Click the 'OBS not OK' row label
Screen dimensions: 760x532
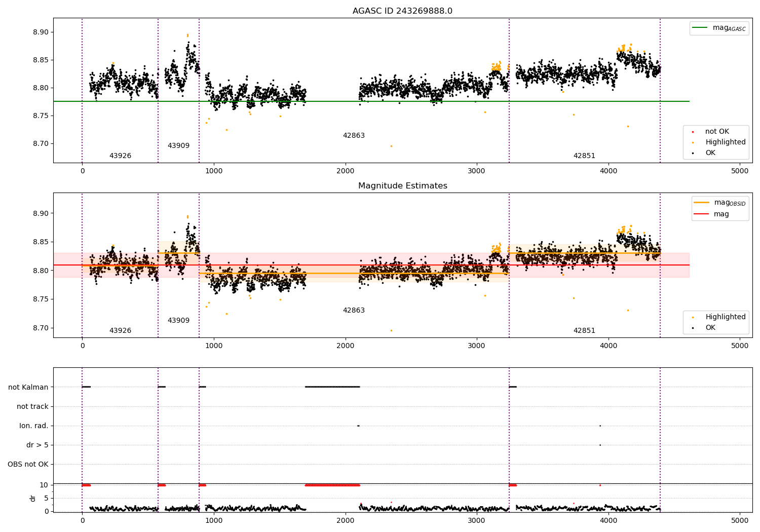pyautogui.click(x=28, y=464)
